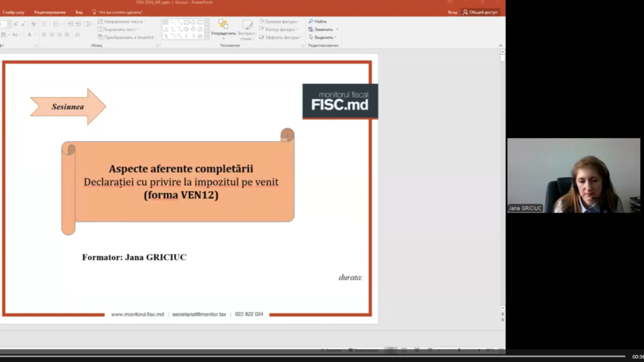The image size is (644, 362).
Task: Expand the bullets style dropdown arrow
Action: click(x=50, y=24)
